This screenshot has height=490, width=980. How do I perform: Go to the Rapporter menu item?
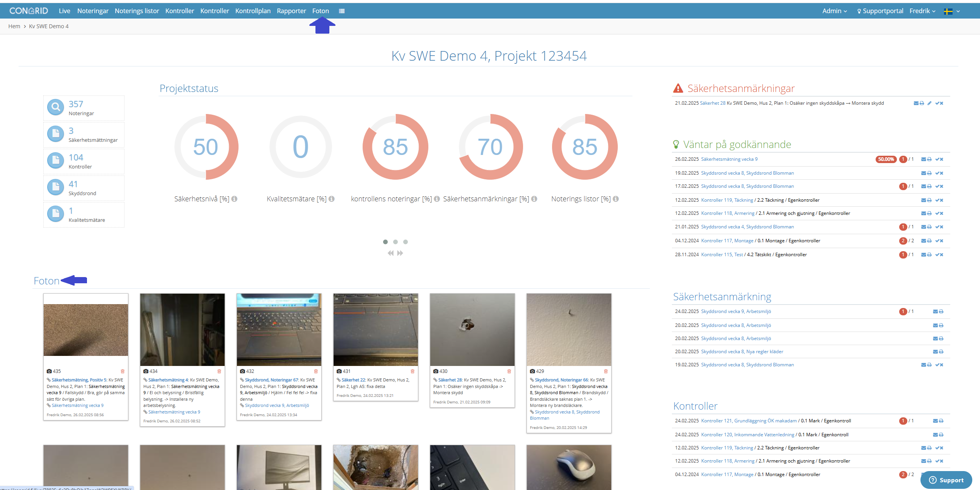pyautogui.click(x=291, y=11)
